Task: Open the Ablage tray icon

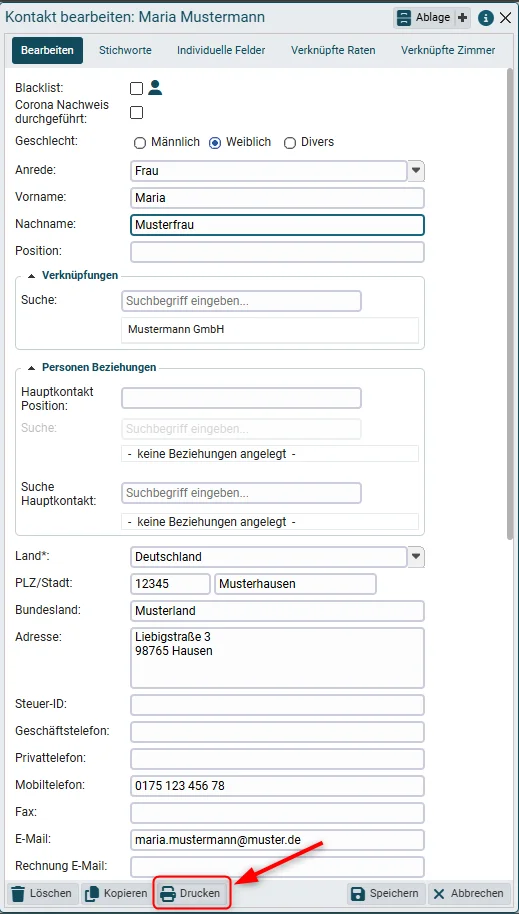Action: [x=404, y=18]
